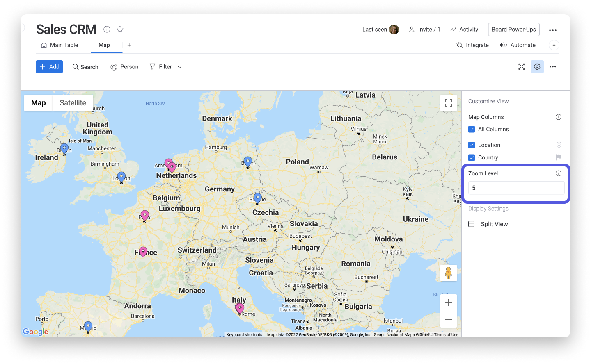Star the Sales CRM board
This screenshot has height=364, width=591.
pos(119,29)
